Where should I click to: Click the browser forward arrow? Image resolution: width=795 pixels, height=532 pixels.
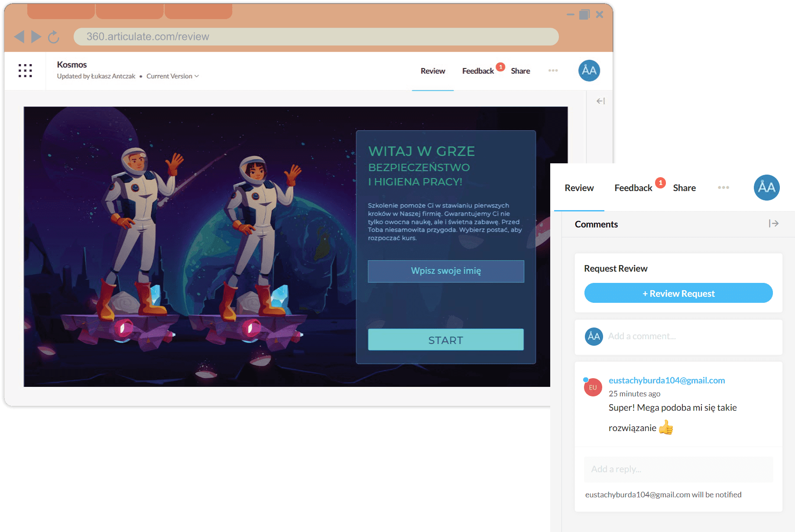[36, 37]
